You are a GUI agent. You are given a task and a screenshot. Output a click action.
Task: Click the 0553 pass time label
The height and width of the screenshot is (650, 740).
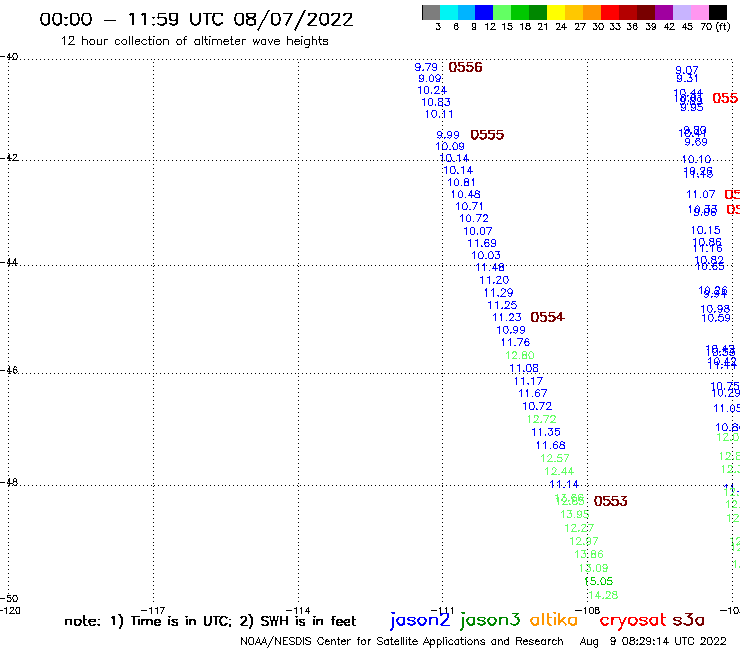[610, 501]
